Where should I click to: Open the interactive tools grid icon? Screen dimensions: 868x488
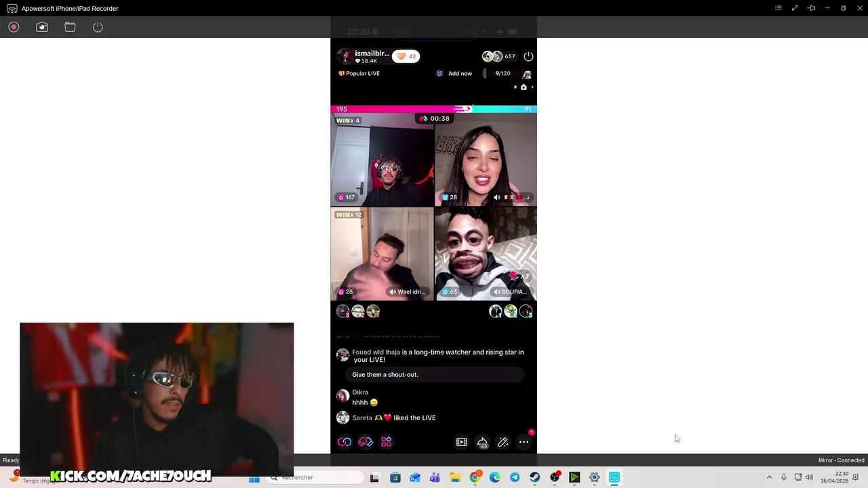tap(387, 442)
